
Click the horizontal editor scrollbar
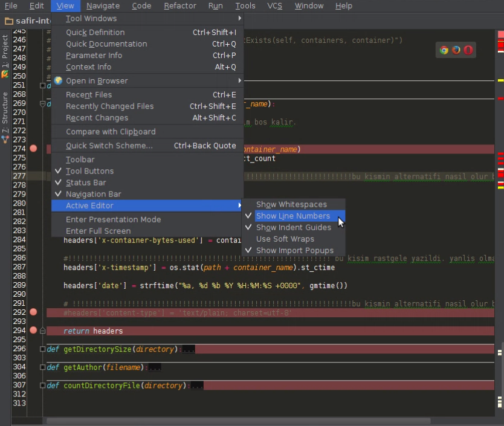pyautogui.click(x=239, y=421)
